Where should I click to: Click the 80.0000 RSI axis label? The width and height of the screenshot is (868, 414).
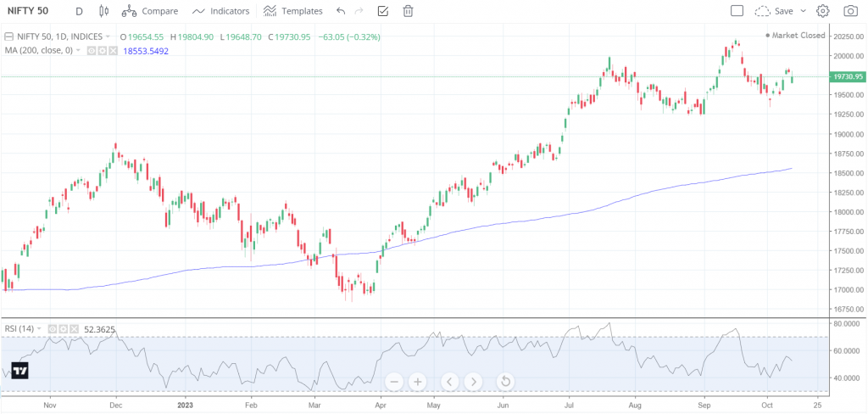848,323
